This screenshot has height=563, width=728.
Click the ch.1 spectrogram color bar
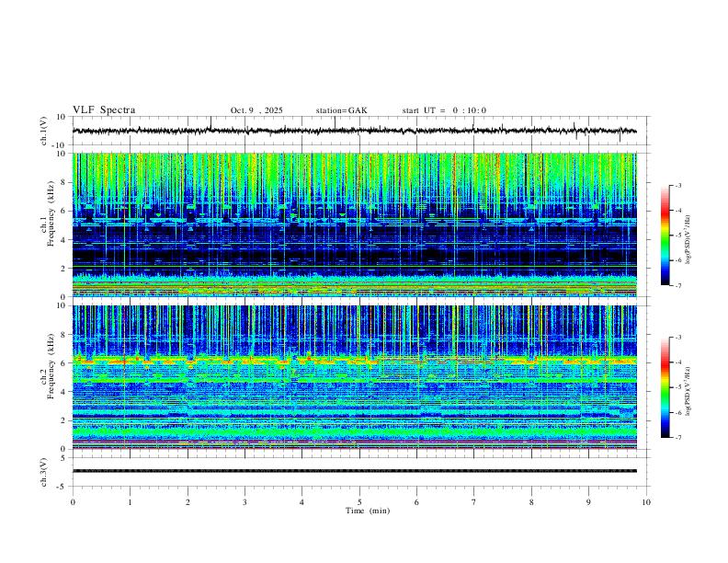[x=665, y=236]
